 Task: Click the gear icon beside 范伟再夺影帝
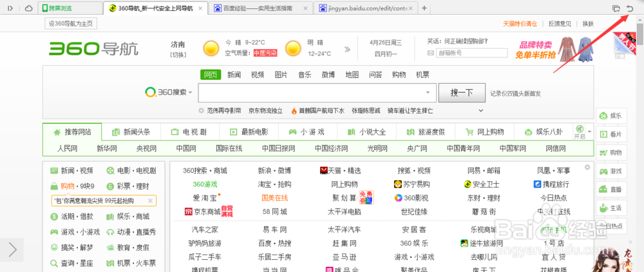(201, 110)
